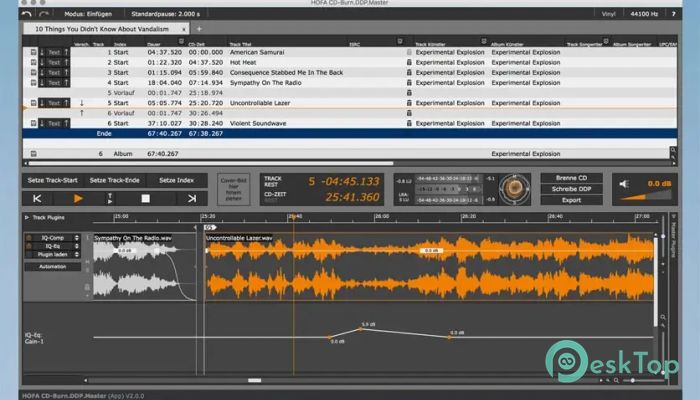Image resolution: width=700 pixels, height=400 pixels.
Task: Toggle power on Plugin laden slot
Action: (29, 254)
